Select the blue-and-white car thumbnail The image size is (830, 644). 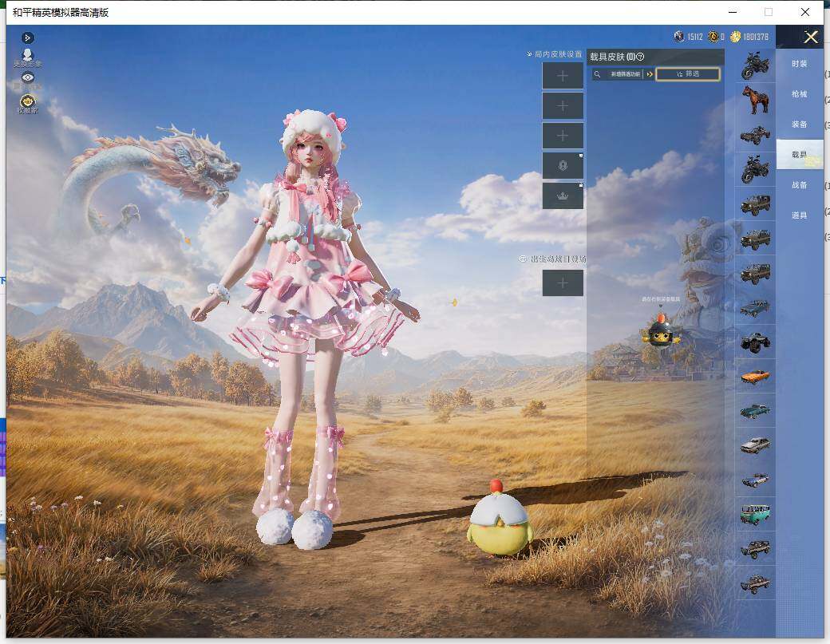pyautogui.click(x=755, y=480)
